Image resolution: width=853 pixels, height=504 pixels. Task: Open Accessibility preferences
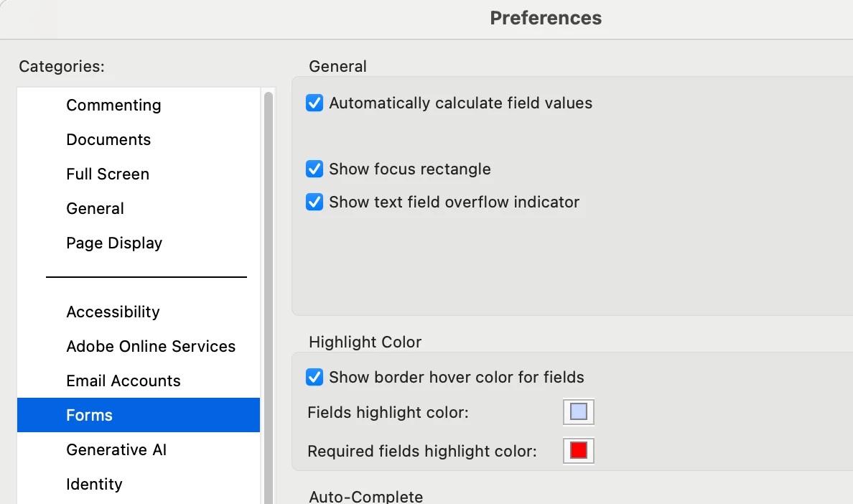pos(113,312)
